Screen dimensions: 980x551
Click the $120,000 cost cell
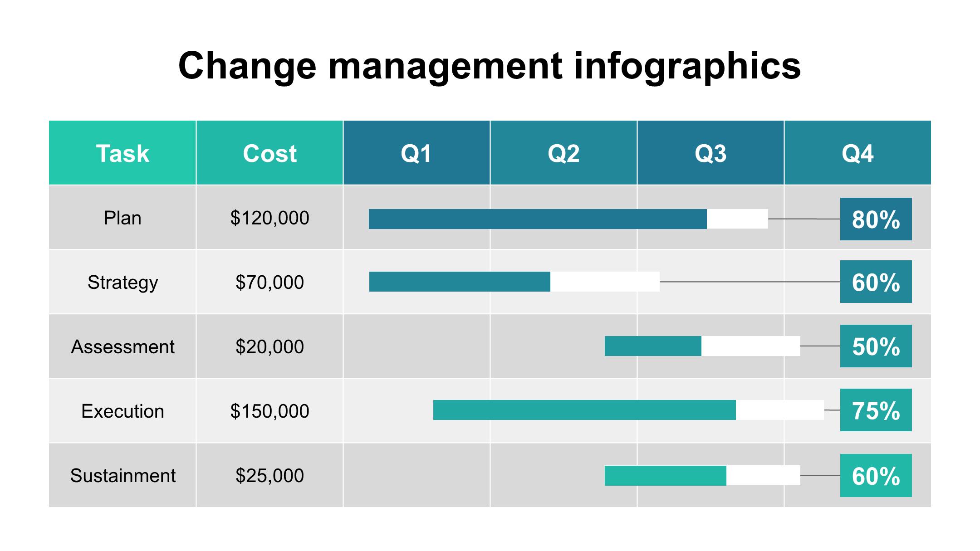(x=269, y=218)
